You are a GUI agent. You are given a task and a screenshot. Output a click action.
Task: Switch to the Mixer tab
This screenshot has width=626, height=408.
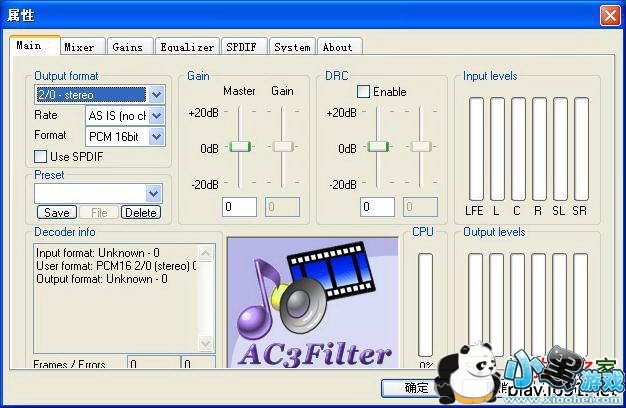(83, 47)
